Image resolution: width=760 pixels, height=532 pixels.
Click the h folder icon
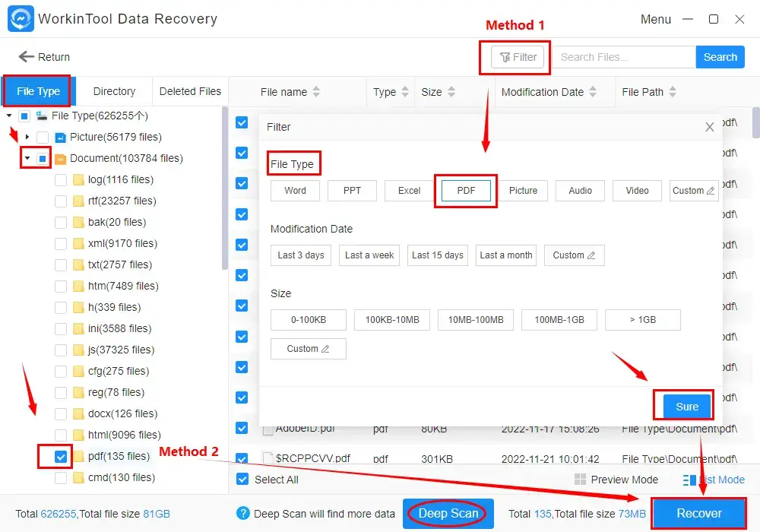(78, 307)
